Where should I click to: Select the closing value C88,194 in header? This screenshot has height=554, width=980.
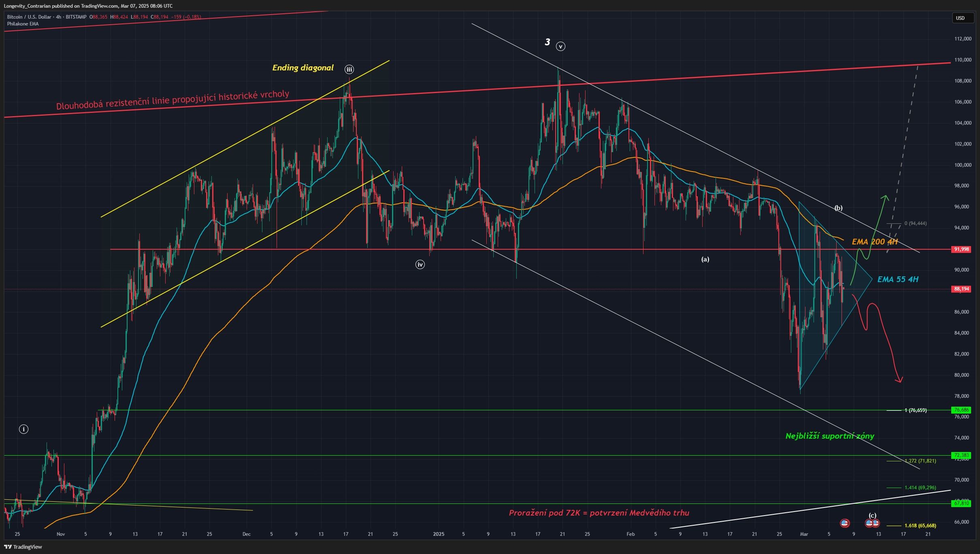click(160, 17)
